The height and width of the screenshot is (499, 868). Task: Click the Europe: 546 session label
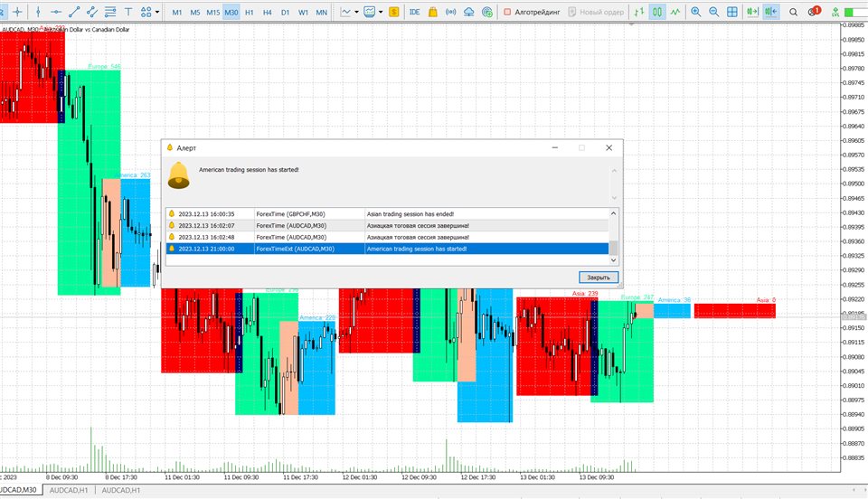104,66
